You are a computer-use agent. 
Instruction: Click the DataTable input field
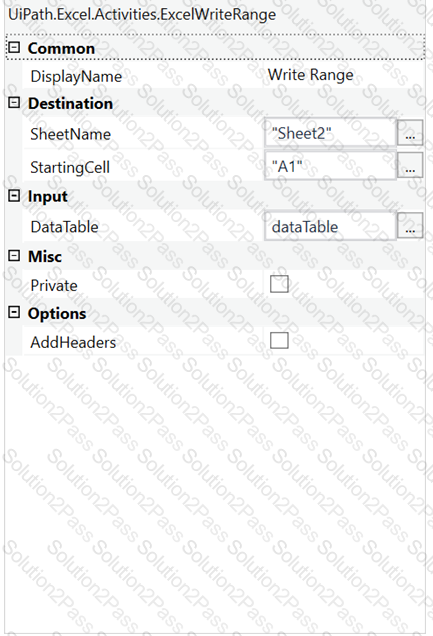tap(330, 226)
